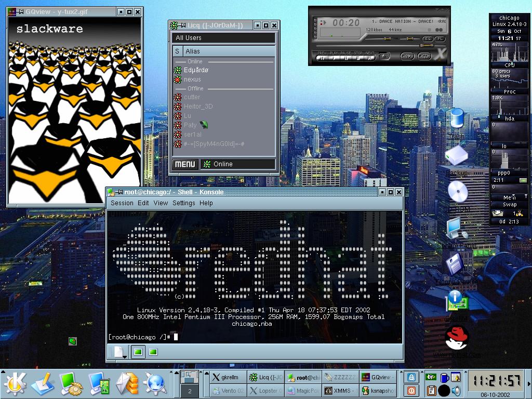Launch the system monitor chip icon in panel

pyautogui.click(x=99, y=384)
